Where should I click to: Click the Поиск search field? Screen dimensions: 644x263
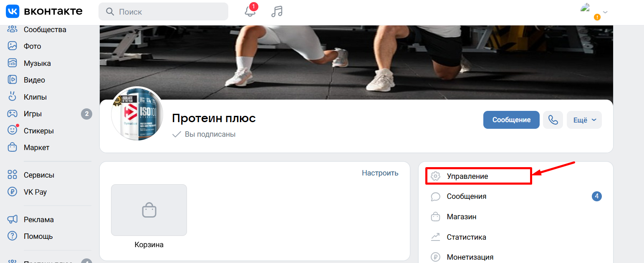[x=163, y=12]
